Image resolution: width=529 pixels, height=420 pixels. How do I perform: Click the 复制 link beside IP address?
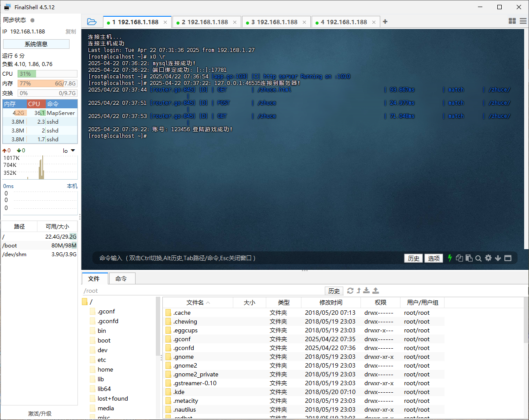tap(70, 32)
